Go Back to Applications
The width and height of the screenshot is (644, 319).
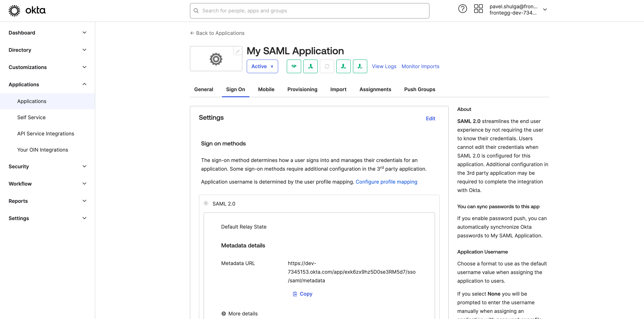tap(217, 33)
